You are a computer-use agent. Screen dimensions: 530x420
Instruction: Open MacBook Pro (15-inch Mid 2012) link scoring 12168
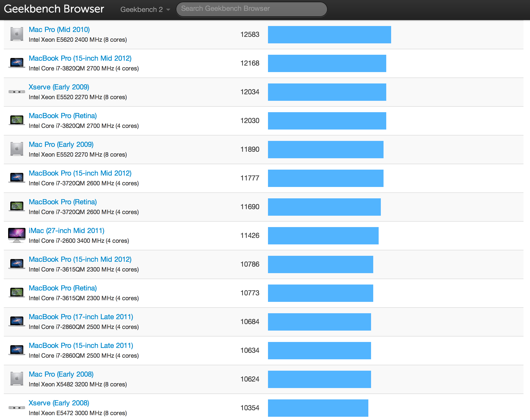point(80,58)
